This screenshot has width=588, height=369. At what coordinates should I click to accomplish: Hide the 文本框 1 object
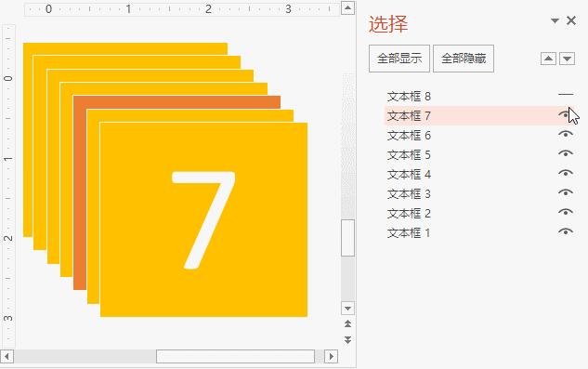coord(566,231)
